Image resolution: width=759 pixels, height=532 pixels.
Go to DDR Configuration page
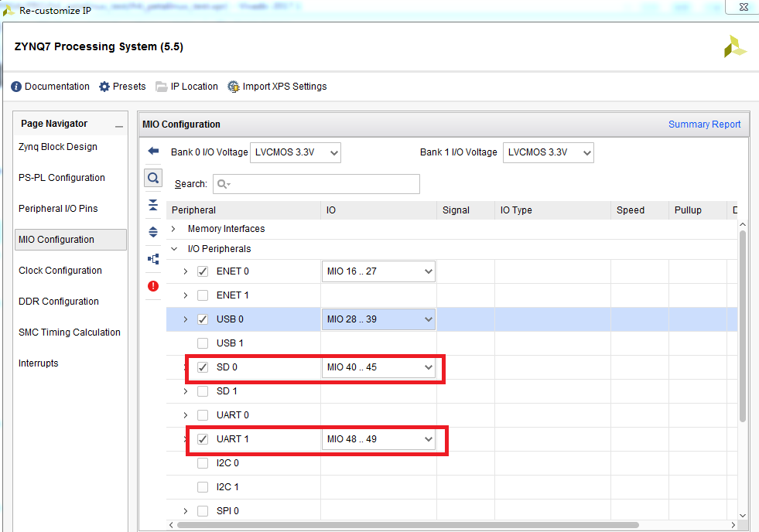(x=59, y=302)
